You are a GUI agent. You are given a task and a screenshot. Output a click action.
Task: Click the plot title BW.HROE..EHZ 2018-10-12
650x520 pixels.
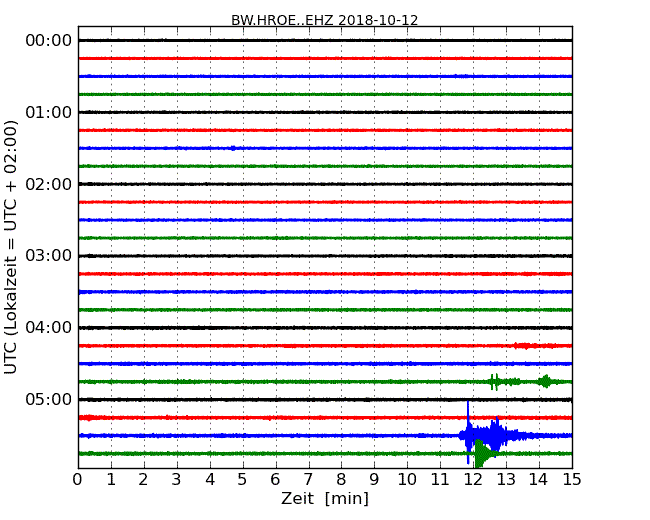[x=325, y=20]
